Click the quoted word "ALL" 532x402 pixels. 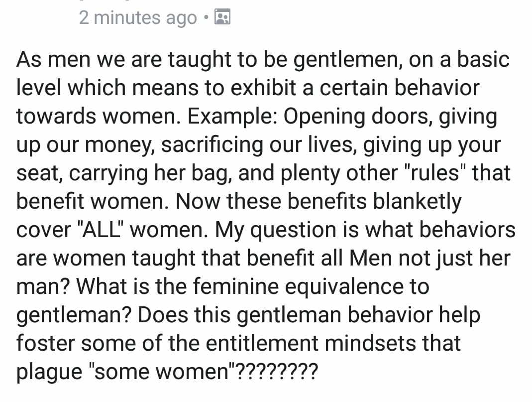tap(101, 230)
